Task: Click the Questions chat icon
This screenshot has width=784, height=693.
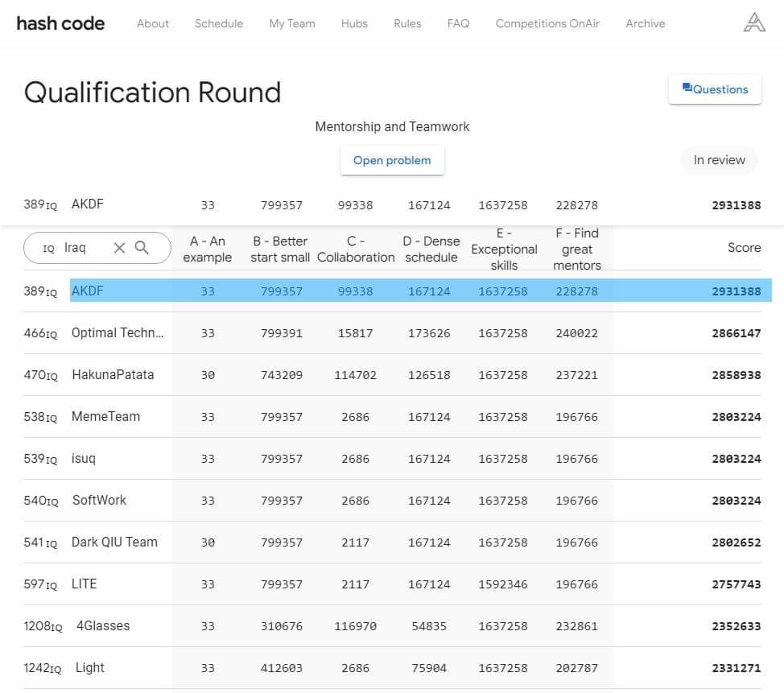Action: (x=687, y=89)
